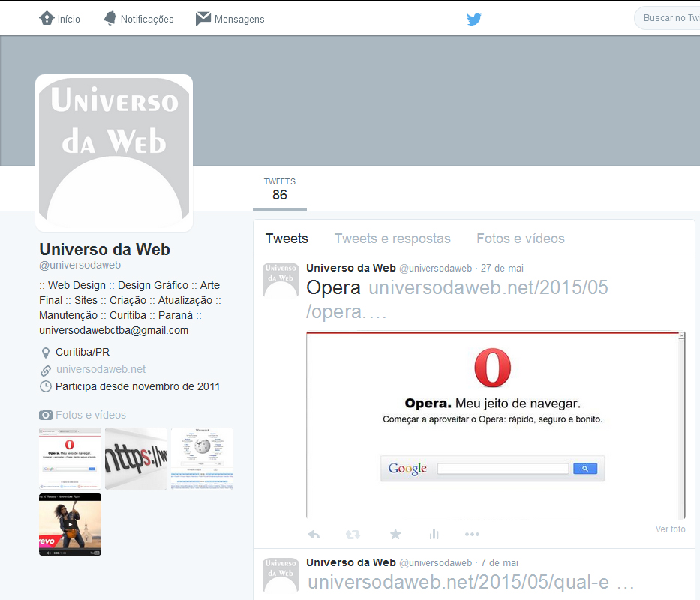Screen dimensions: 700x600
Task: Switch to the Tweets e respostas tab
Action: (392, 238)
